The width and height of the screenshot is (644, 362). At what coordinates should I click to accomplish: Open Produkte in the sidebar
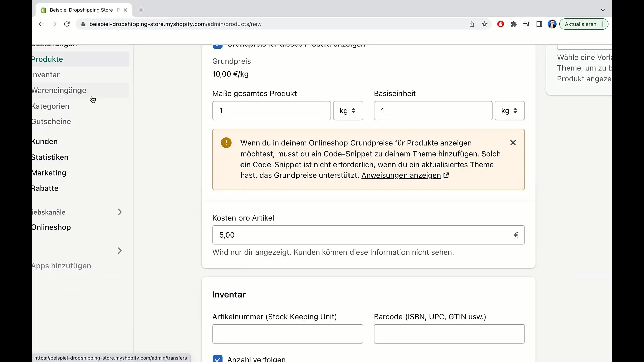[80, 59]
